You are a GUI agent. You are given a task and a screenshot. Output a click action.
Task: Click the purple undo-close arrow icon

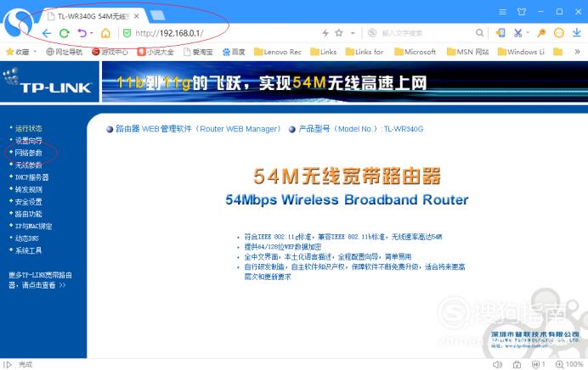(82, 33)
